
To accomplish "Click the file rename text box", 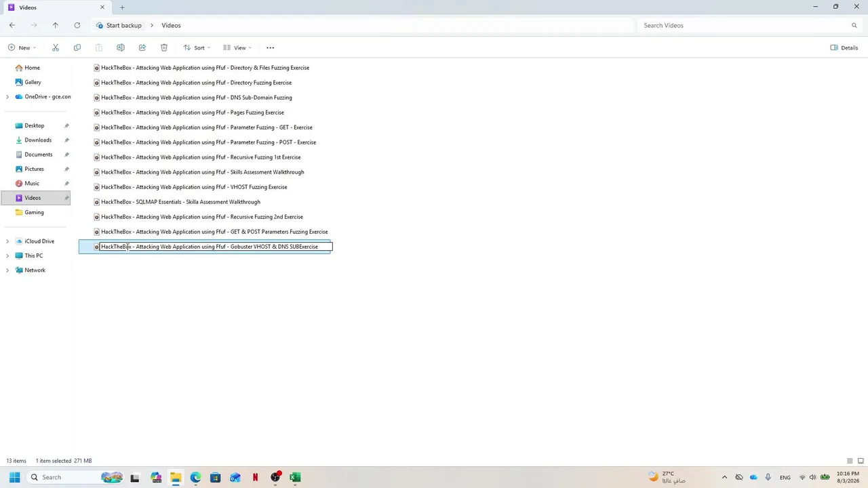I will [x=216, y=247].
